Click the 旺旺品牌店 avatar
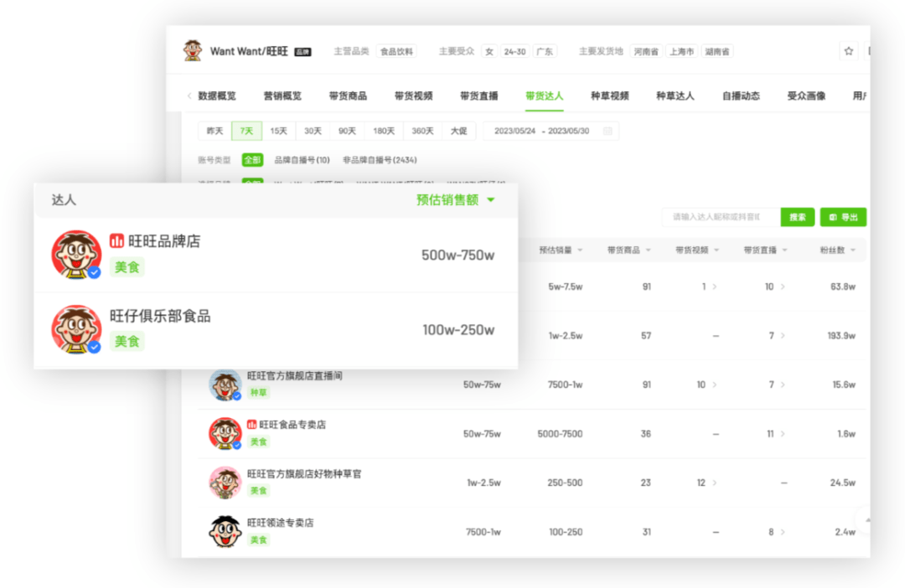Viewport: 905px width, 588px height. [x=75, y=255]
